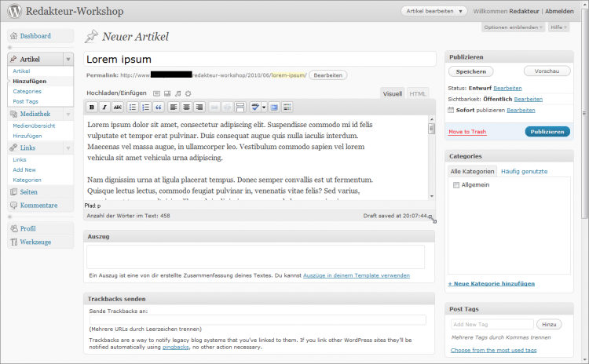Open Categories in the Artikel submenu
The image size is (589, 364).
tap(27, 91)
